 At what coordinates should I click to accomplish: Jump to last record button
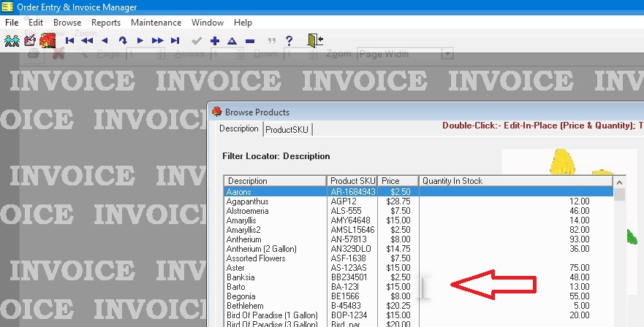click(x=175, y=41)
